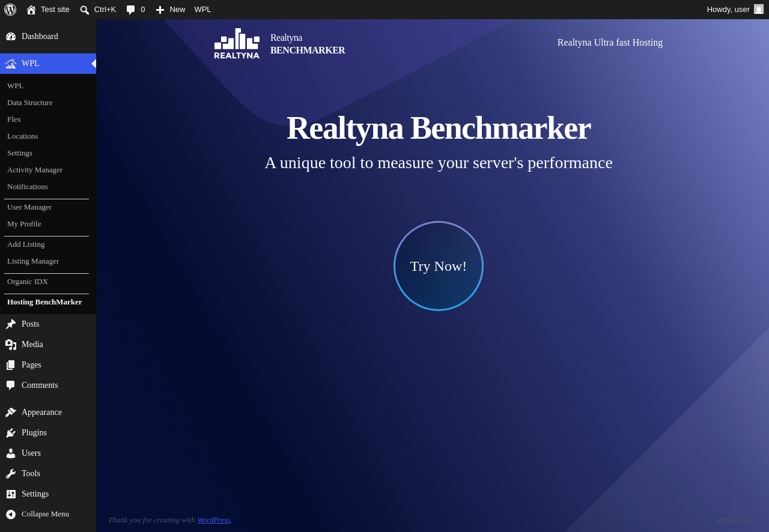Open the New content dropdown
Image resolution: width=769 pixels, height=532 pixels.
(171, 10)
